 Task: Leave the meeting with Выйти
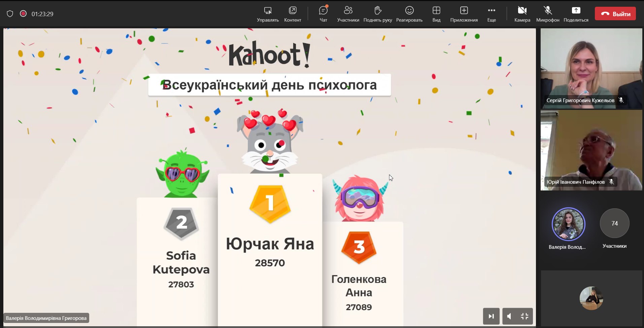click(615, 14)
